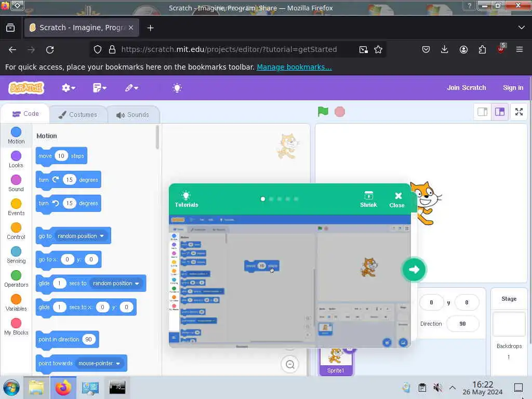532x399 pixels.
Task: Select the Sprite1 thumbnail
Action: coord(336,362)
